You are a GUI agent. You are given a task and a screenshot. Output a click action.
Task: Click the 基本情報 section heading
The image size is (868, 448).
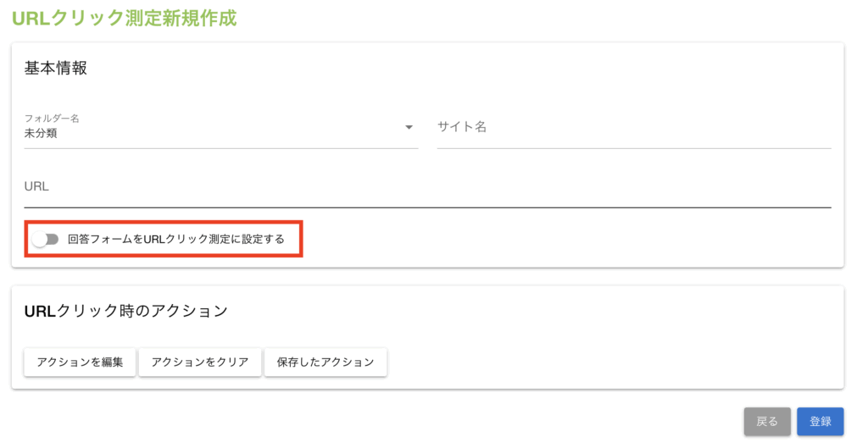point(56,69)
